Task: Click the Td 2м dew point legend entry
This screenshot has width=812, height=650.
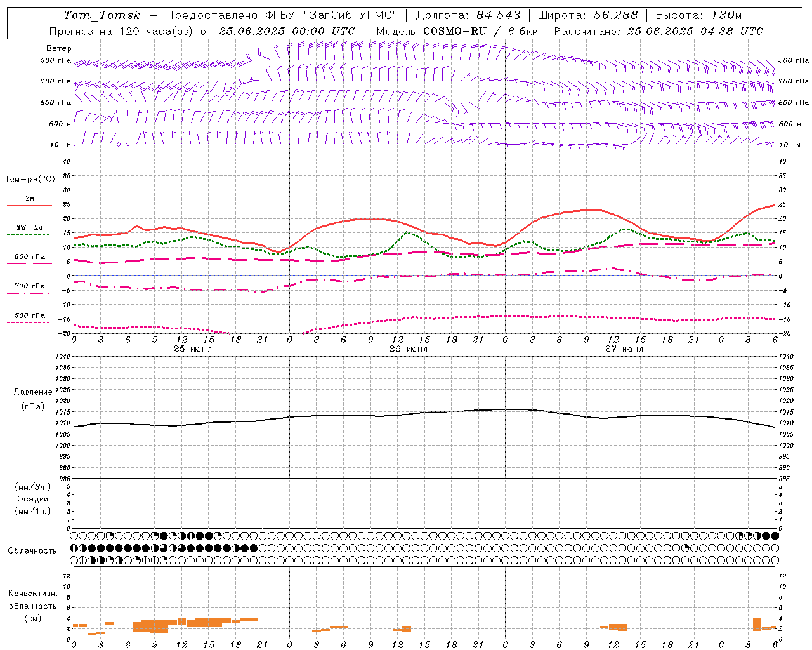Action: (30, 227)
